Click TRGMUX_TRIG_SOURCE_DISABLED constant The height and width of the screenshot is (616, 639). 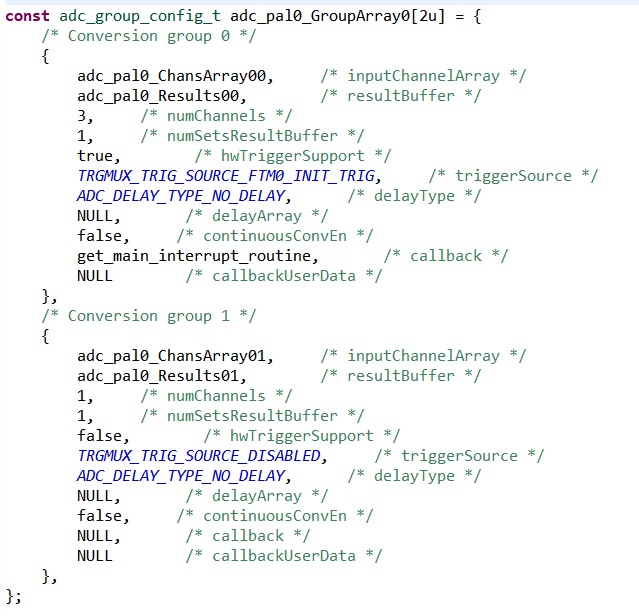click(199, 456)
